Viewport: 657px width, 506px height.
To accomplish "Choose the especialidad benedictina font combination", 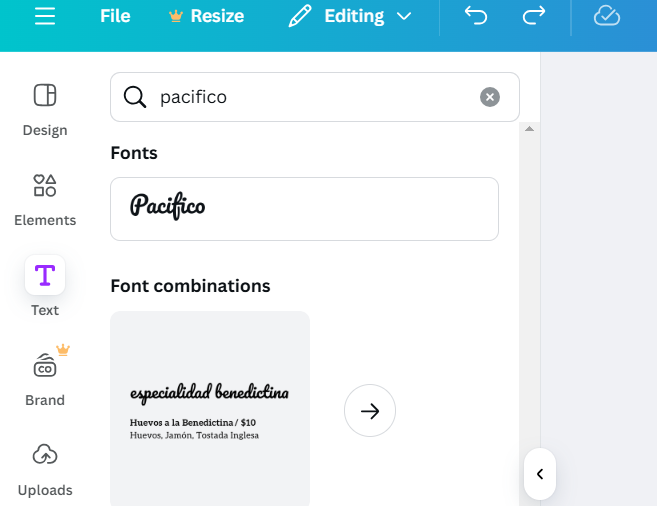I will (210, 408).
